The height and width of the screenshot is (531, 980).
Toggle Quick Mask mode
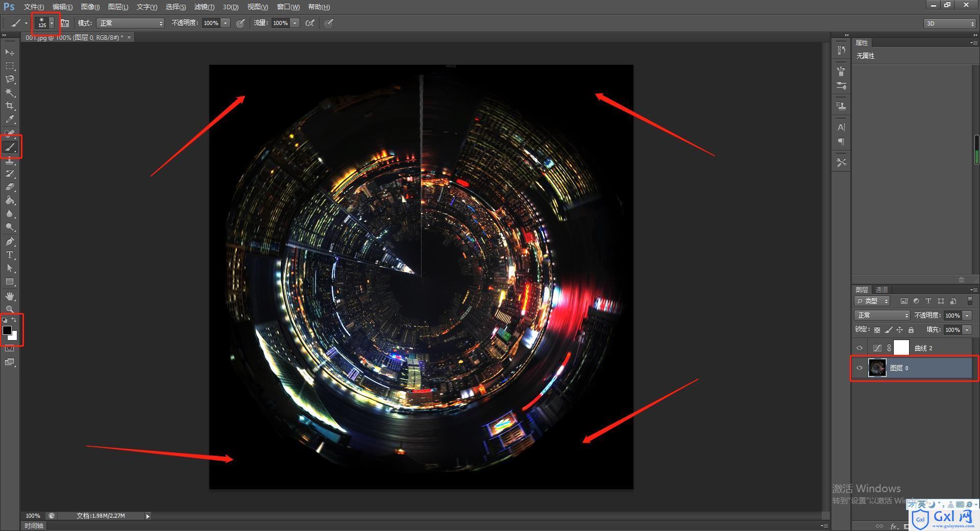click(x=10, y=349)
